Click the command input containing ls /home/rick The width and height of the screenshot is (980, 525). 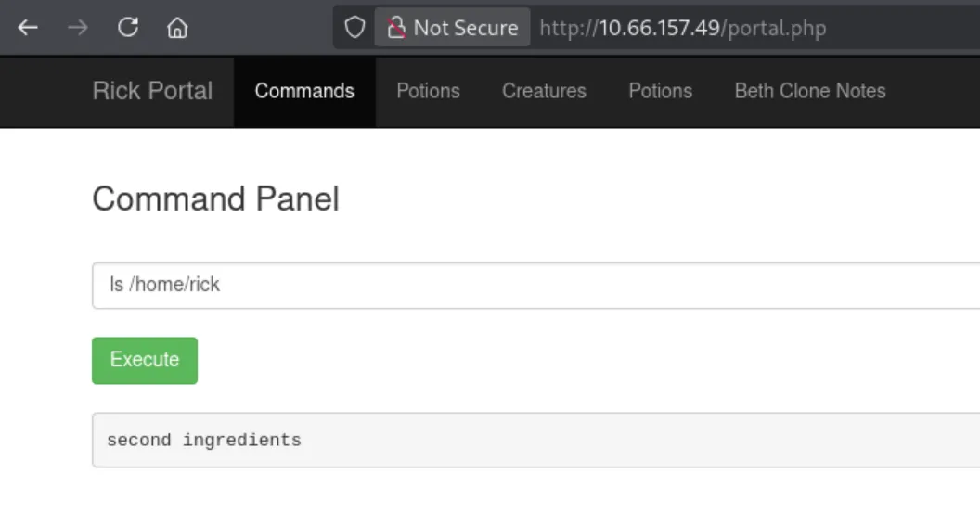tap(535, 285)
